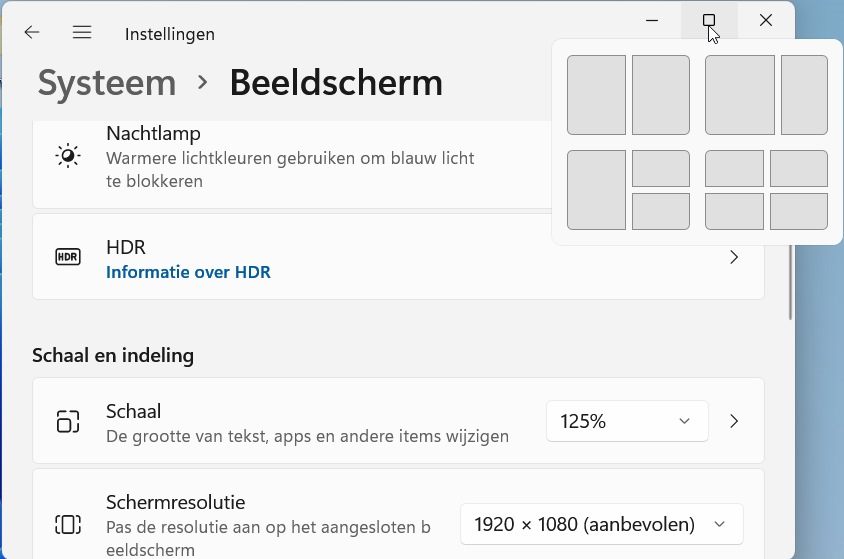844x559 pixels.
Task: Open the 125% scale dropdown
Action: point(627,421)
